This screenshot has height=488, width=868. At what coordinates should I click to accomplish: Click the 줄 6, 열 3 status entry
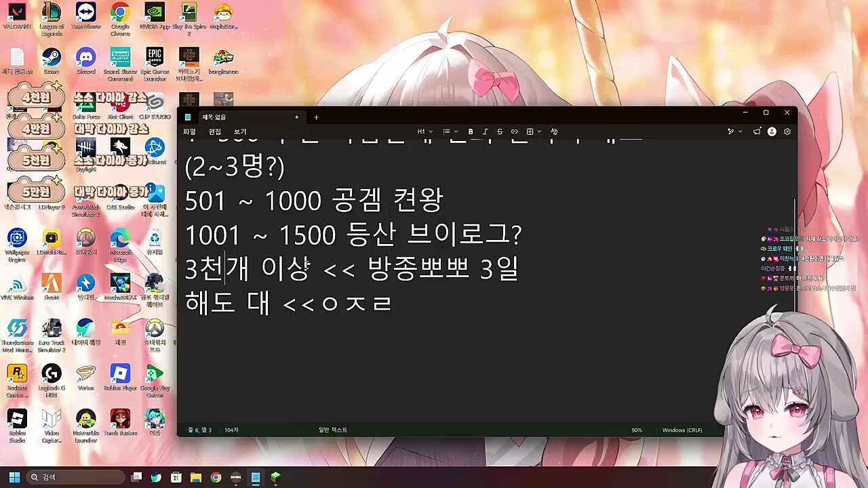[x=199, y=430]
